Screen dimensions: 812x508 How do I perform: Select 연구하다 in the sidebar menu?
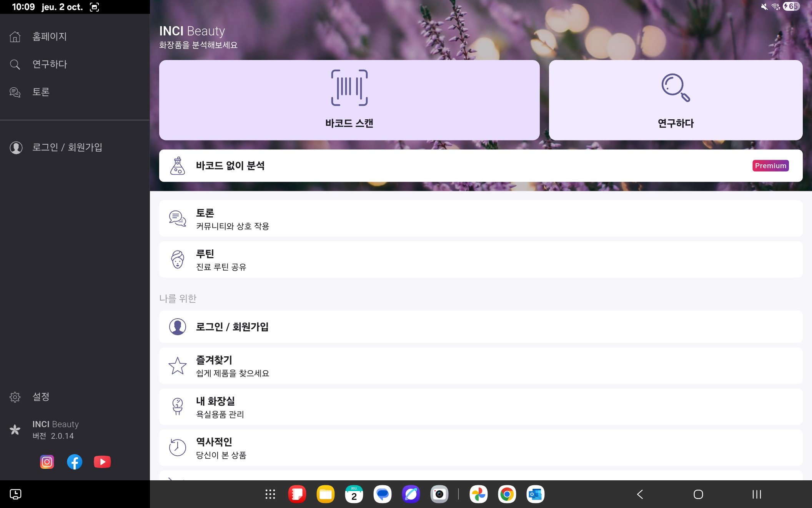pos(50,64)
